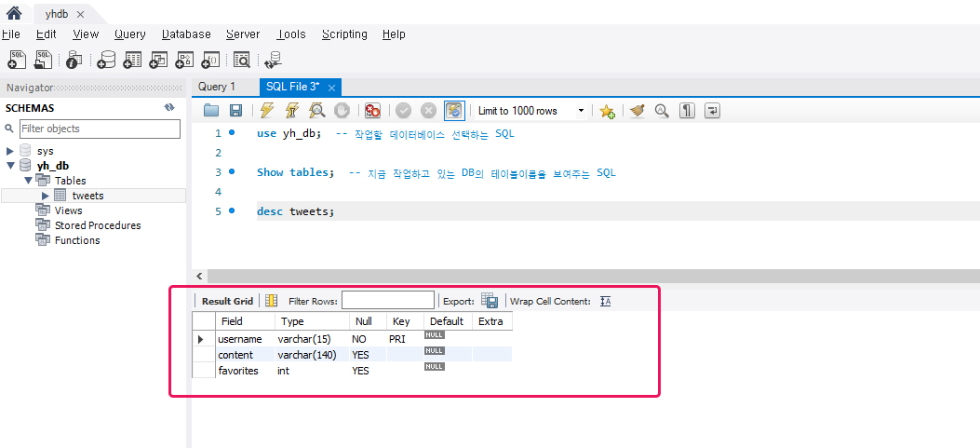Open the Database menu

(x=186, y=34)
